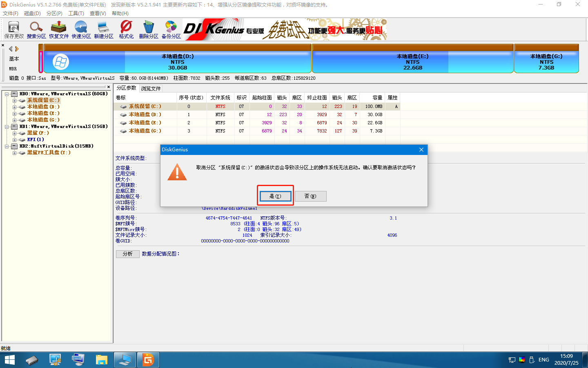Start the 快速分区 quick partition tool
Viewport: 588px width, 368px height.
pyautogui.click(x=81, y=30)
